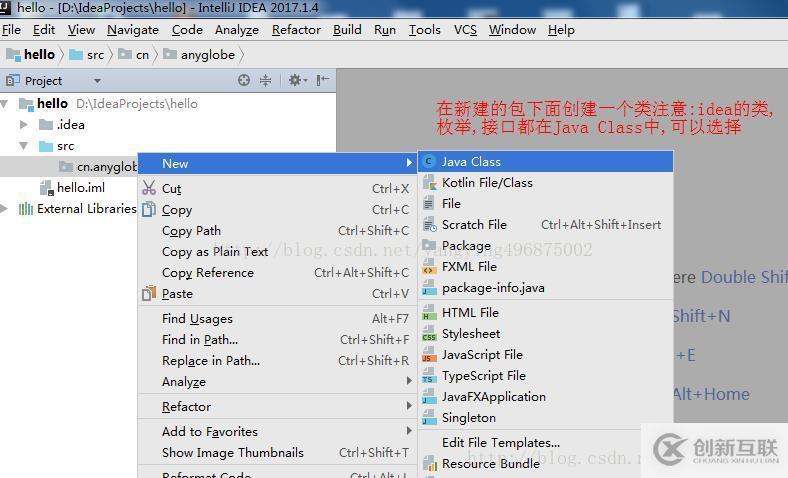Choose Replace in Path...
Image resolution: width=788 pixels, height=478 pixels.
[277, 361]
